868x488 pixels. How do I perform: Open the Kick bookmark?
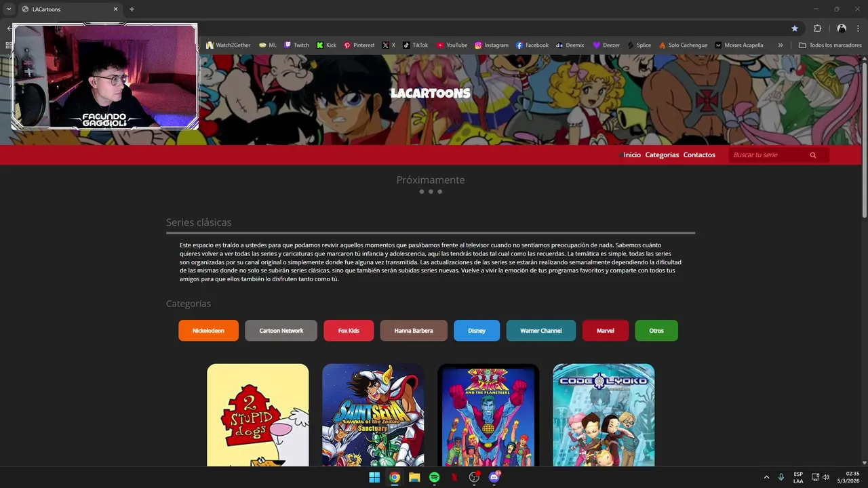[326, 45]
